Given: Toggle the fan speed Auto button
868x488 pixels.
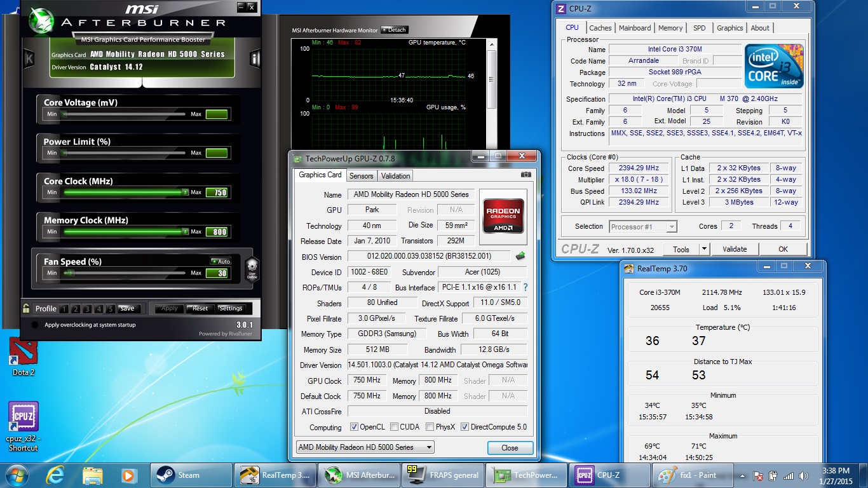Looking at the screenshot, I should pyautogui.click(x=221, y=261).
